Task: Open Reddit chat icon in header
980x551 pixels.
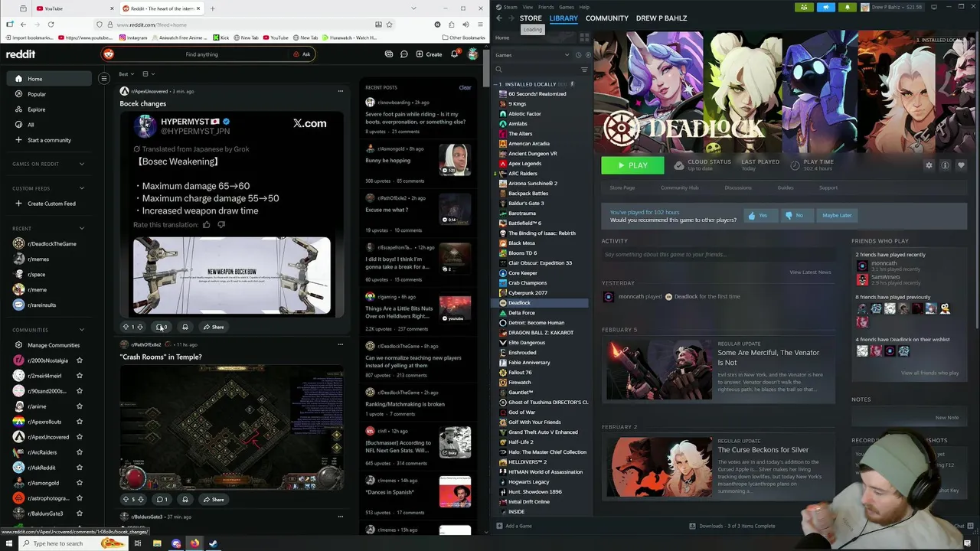Action: click(404, 54)
